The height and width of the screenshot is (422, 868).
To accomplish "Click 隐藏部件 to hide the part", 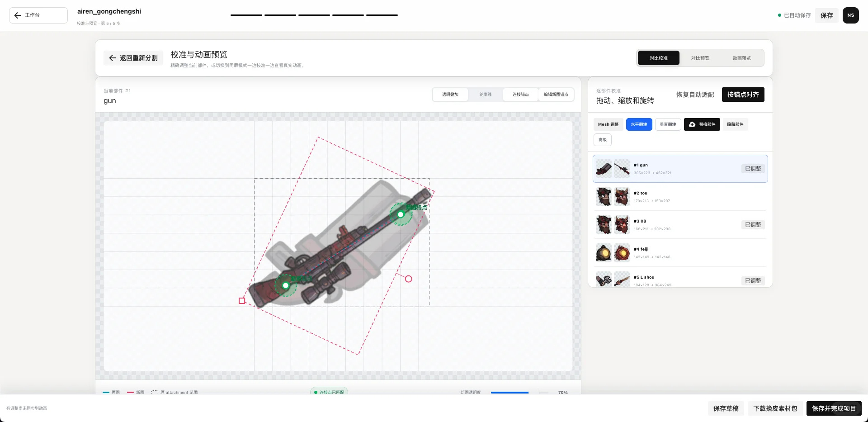I will [x=735, y=124].
